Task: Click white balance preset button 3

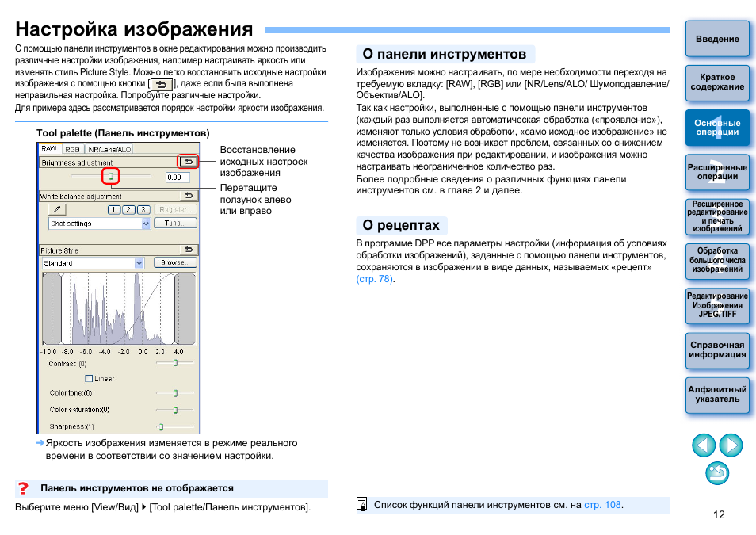Action: click(x=143, y=209)
